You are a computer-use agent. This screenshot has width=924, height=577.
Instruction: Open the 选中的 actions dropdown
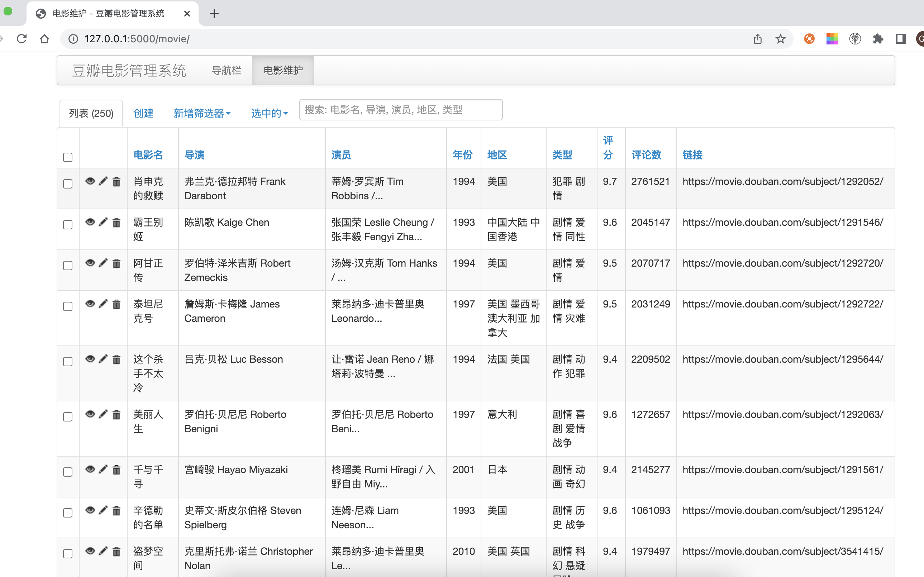click(270, 113)
